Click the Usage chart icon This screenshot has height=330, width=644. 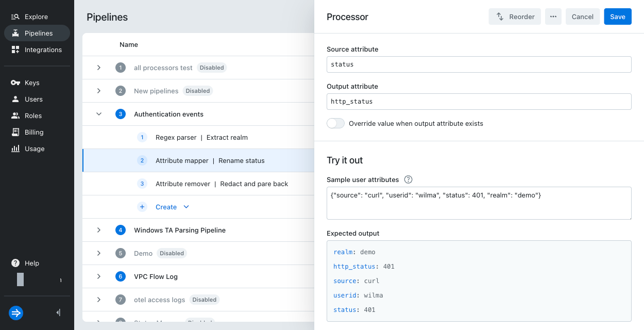point(15,148)
